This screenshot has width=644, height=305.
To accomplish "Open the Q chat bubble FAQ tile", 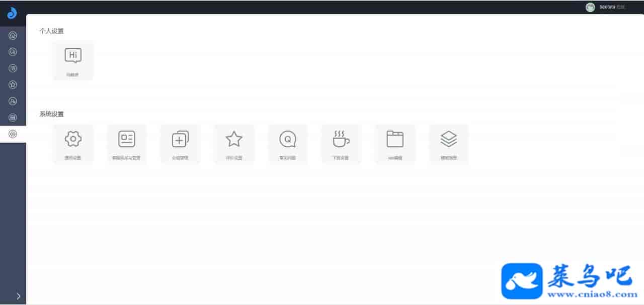I will 288,144.
